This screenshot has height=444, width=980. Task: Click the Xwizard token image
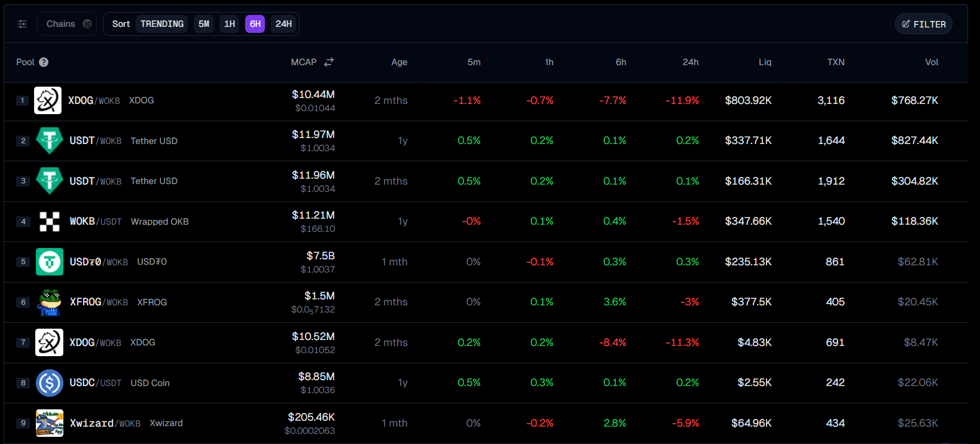coord(50,423)
